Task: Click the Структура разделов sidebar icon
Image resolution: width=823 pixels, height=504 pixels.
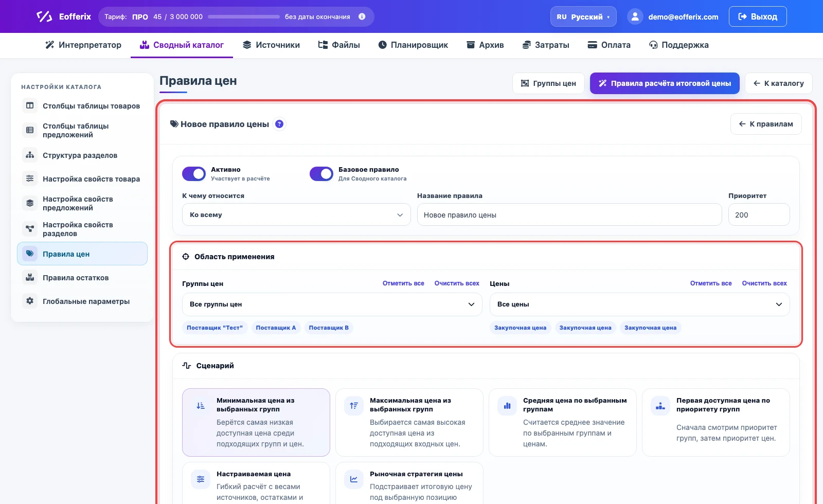Action: 30,155
